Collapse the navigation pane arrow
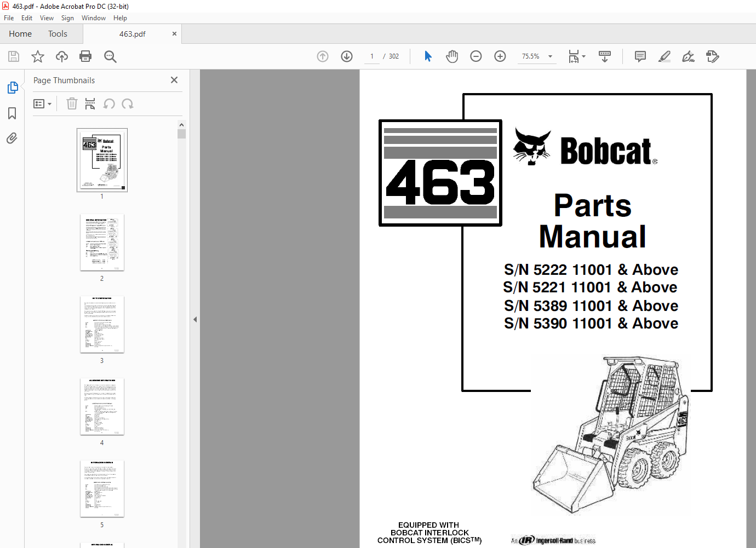756x548 pixels. click(195, 319)
